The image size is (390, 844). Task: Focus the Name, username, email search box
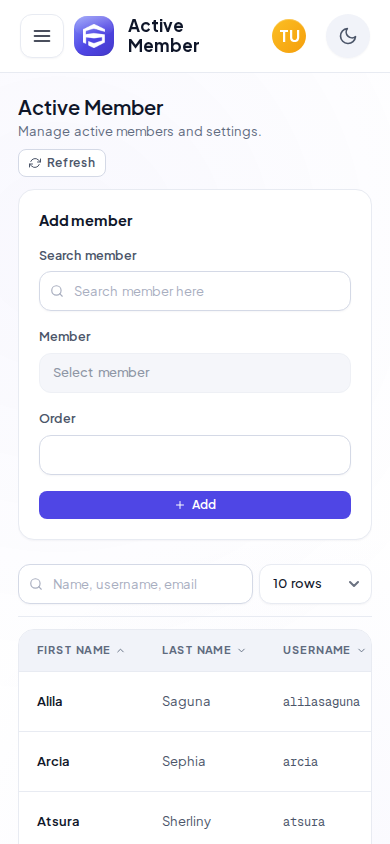click(x=136, y=584)
